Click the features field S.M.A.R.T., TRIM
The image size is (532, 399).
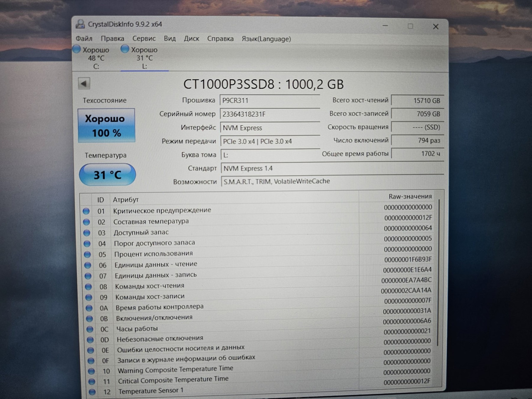(332, 181)
